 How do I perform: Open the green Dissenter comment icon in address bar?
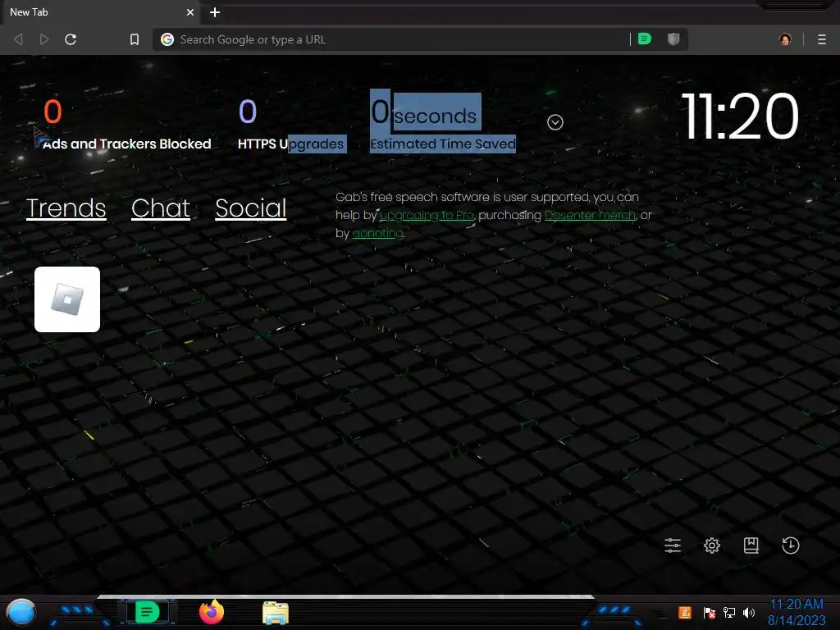645,39
